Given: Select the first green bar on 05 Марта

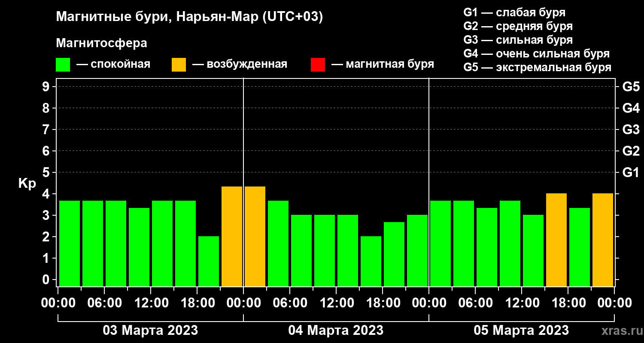Looking at the screenshot, I should (440, 244).
